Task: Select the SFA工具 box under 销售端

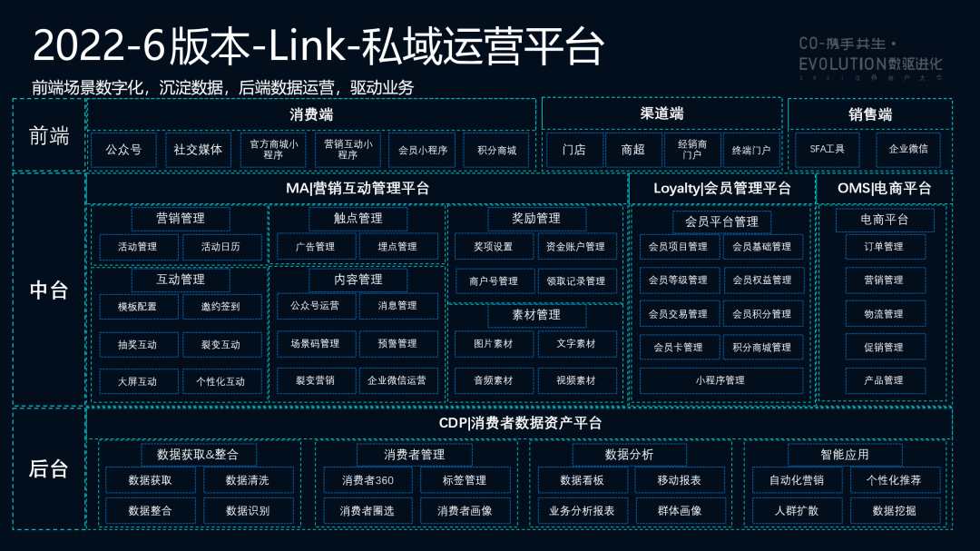Action: 820,150
